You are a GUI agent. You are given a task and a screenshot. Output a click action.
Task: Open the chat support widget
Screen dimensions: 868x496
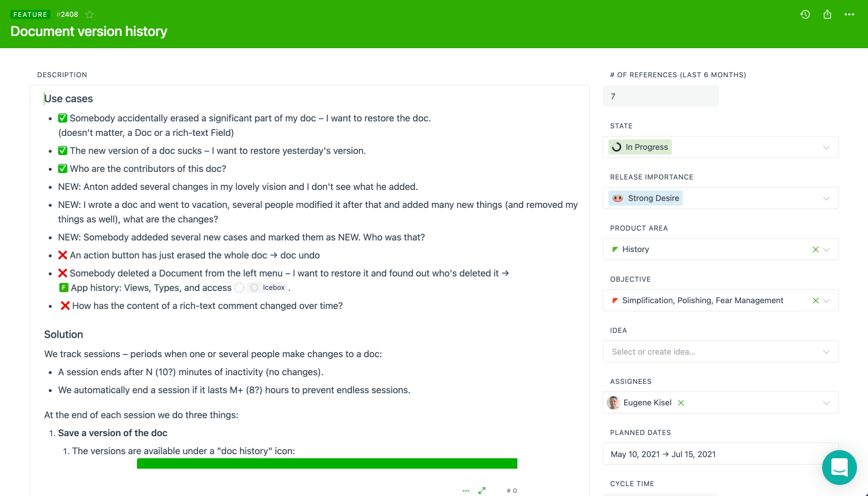coord(839,467)
